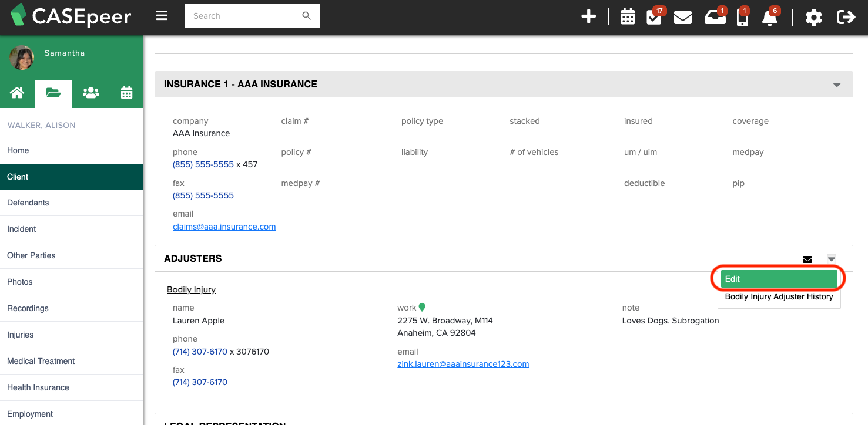Click the WALKER, ALISON case name
Screen dimensions: 868x425
[x=41, y=125]
